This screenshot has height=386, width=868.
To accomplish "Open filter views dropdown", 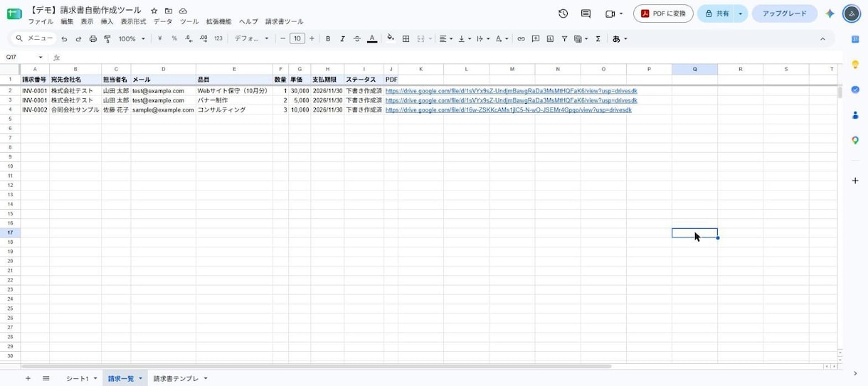I will [581, 39].
